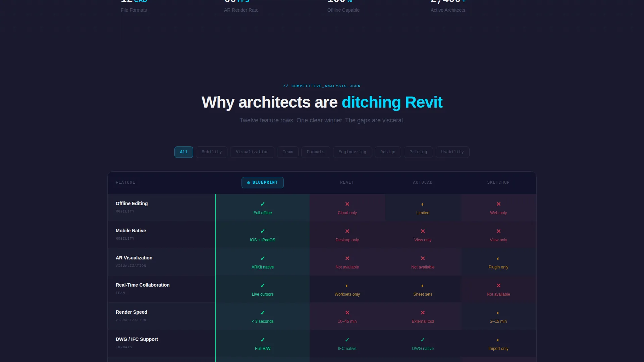Select the AR Visualization feature row title
This screenshot has height=362, width=644.
click(134, 258)
